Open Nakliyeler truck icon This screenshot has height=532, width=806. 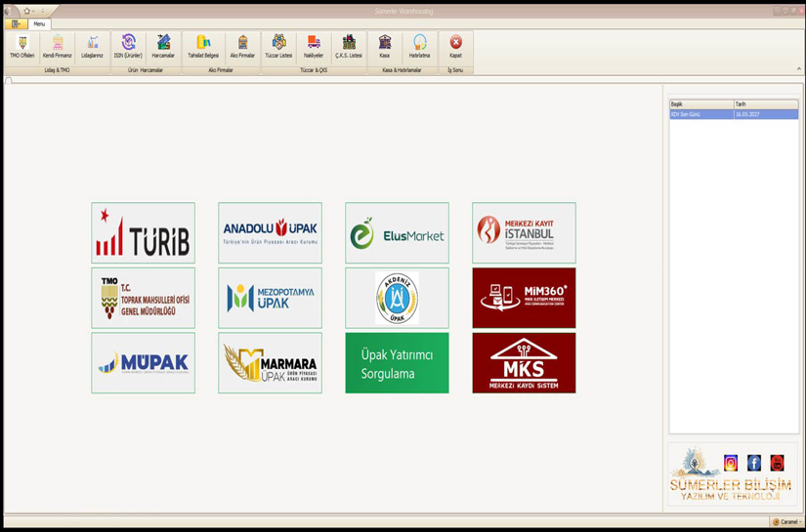(314, 47)
